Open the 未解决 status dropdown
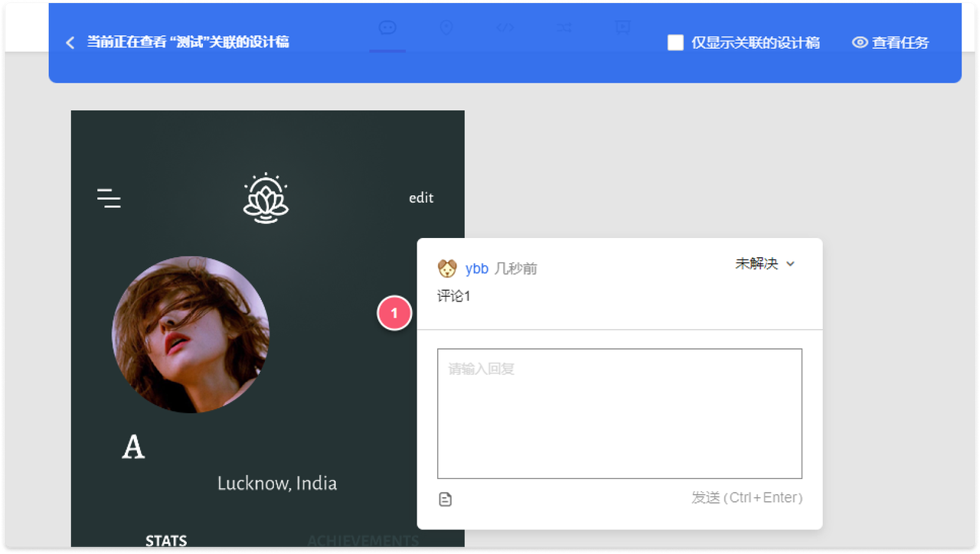The image size is (980, 554). point(756,264)
